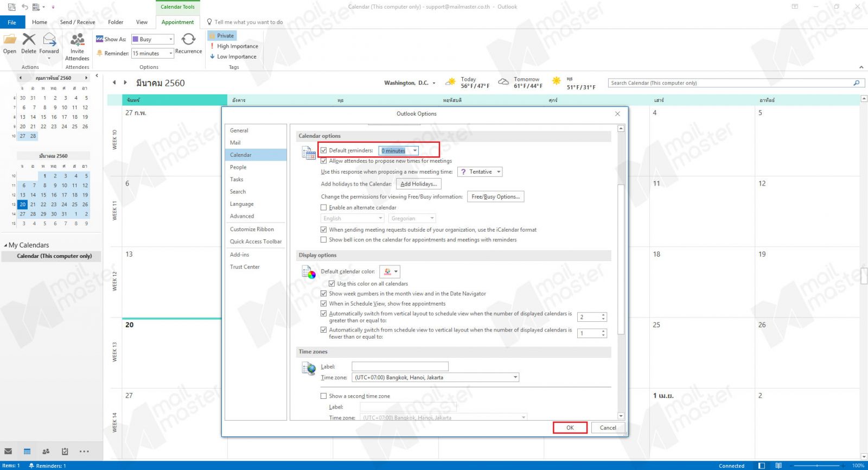The height and width of the screenshot is (470, 868).
Task: Increase the greater-than-or-equal calendars spinner value
Action: [603, 315]
